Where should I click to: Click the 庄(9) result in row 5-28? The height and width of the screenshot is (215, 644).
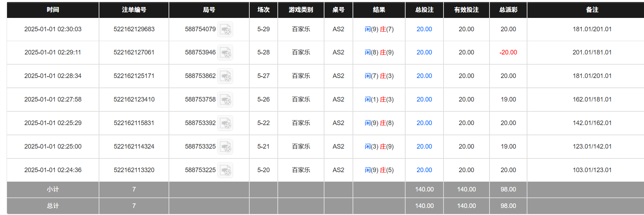[387, 52]
